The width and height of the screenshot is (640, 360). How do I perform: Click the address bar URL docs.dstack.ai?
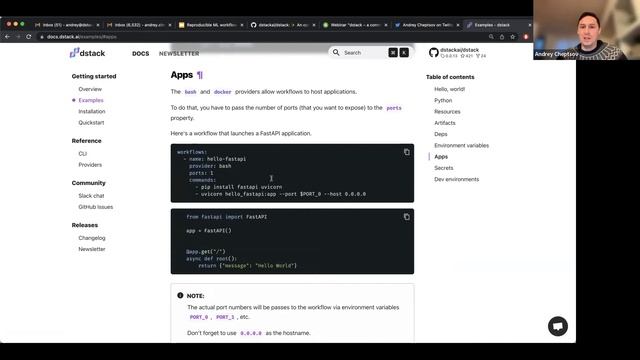82,37
